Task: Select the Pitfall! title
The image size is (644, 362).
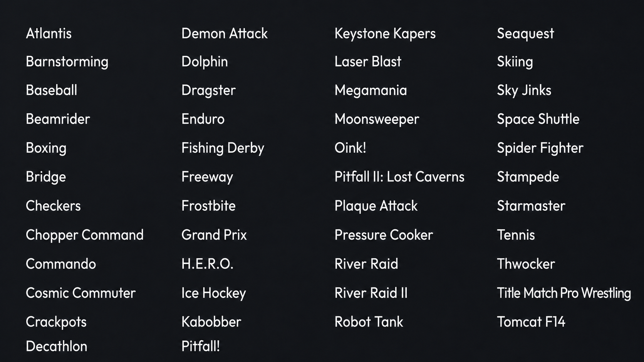Action: click(x=201, y=346)
